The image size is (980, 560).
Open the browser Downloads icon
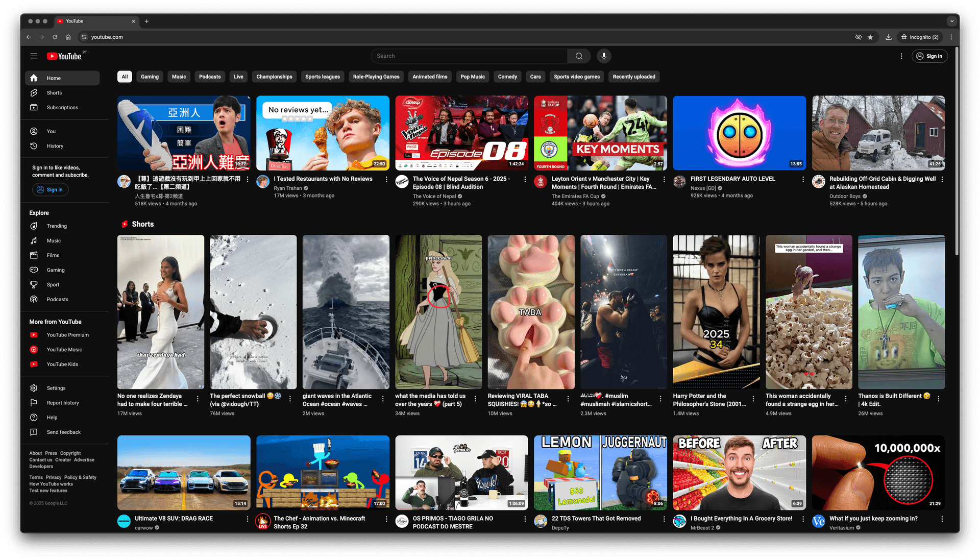(888, 37)
